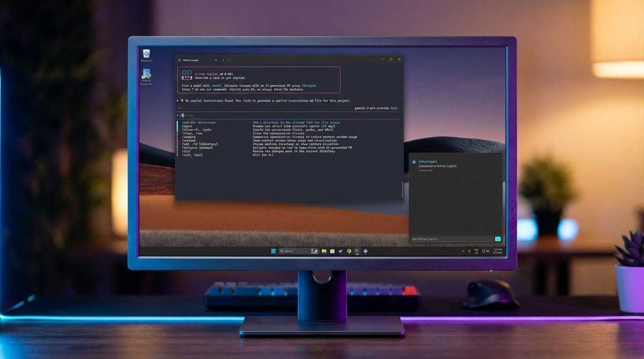Open the model selector showing gemini preview
Viewport: 644px width, 359px height.
tap(377, 108)
